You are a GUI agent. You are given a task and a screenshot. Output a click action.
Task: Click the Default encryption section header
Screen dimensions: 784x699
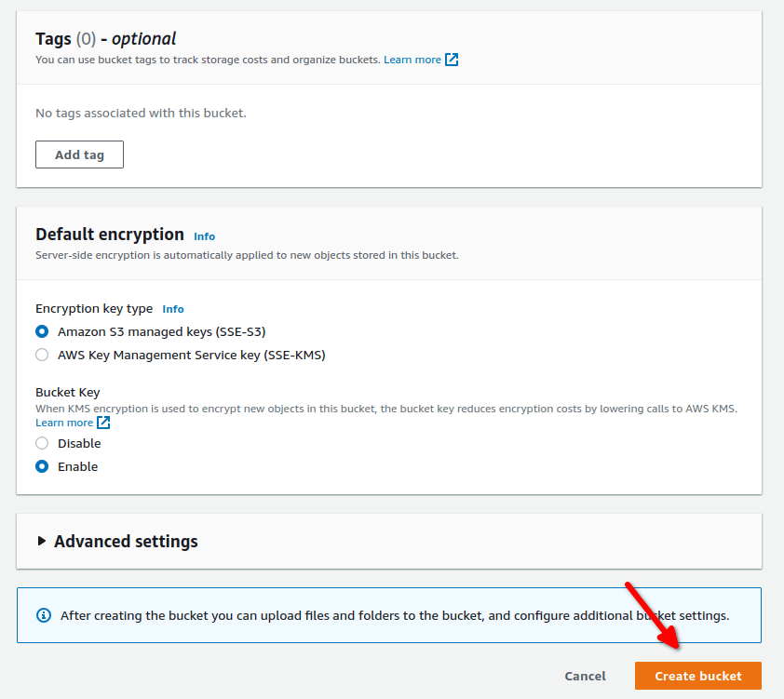(x=110, y=235)
